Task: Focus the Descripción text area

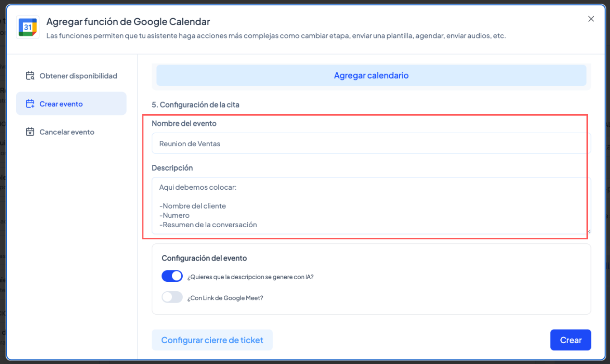Action: (371, 205)
